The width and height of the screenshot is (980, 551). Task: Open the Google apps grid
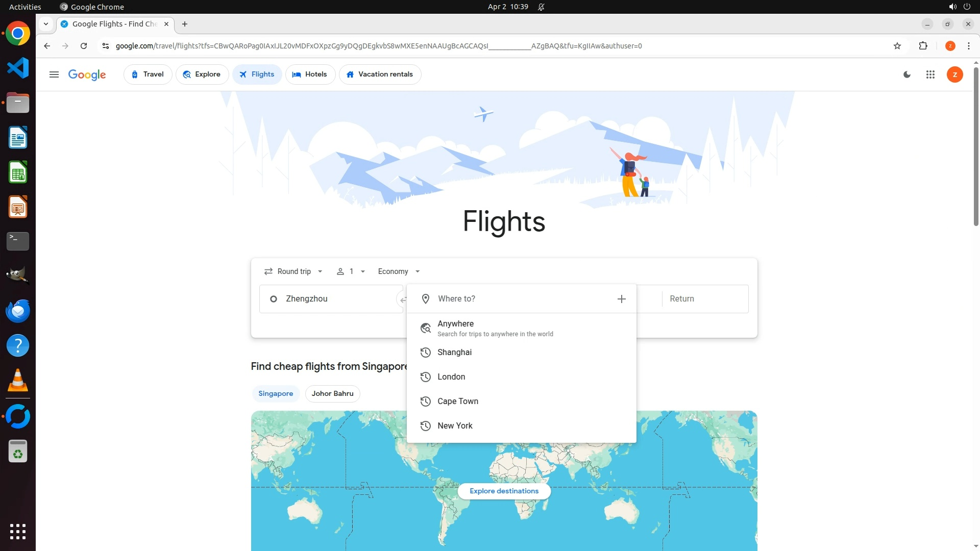[930, 74]
